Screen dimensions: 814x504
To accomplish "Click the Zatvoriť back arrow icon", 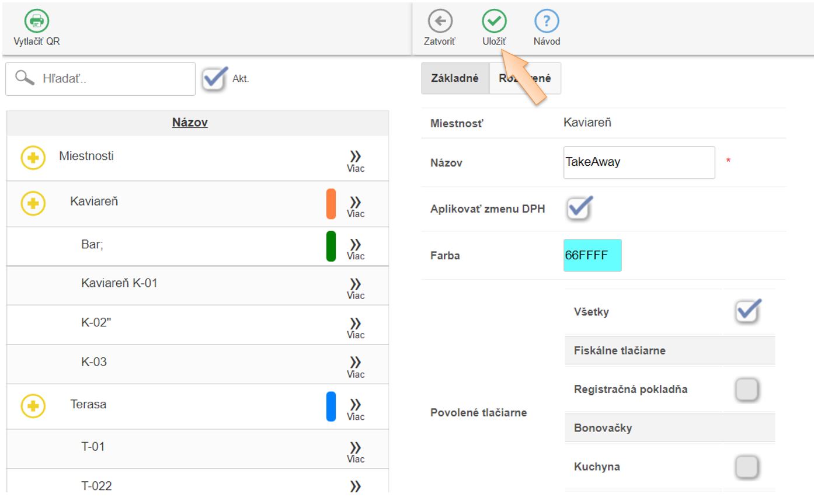I will (440, 22).
